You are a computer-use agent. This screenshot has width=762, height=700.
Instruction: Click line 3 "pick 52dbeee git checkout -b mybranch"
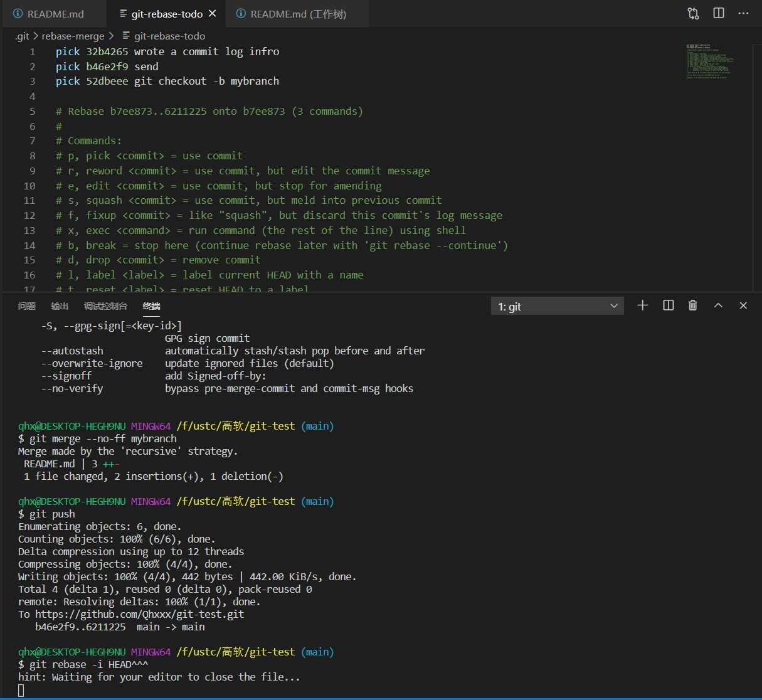click(167, 81)
